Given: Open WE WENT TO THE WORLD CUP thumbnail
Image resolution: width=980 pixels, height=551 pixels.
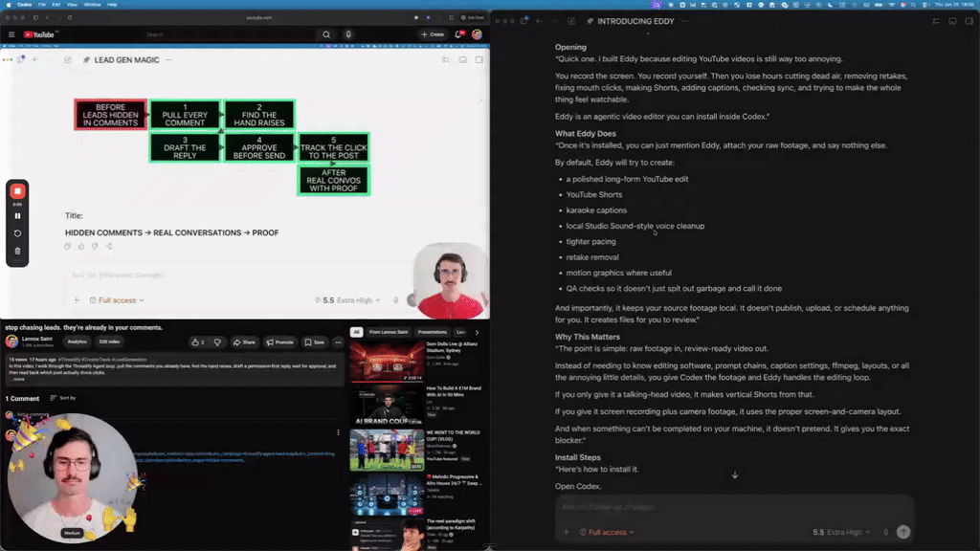Looking at the screenshot, I should (387, 450).
